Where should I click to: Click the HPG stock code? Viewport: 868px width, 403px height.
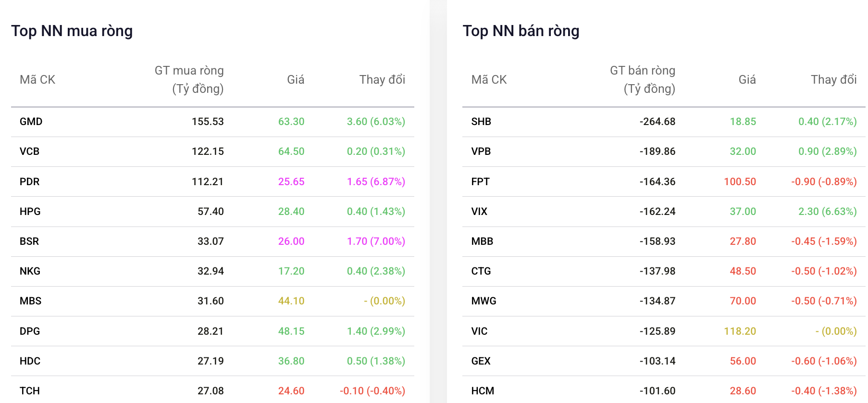(x=30, y=212)
